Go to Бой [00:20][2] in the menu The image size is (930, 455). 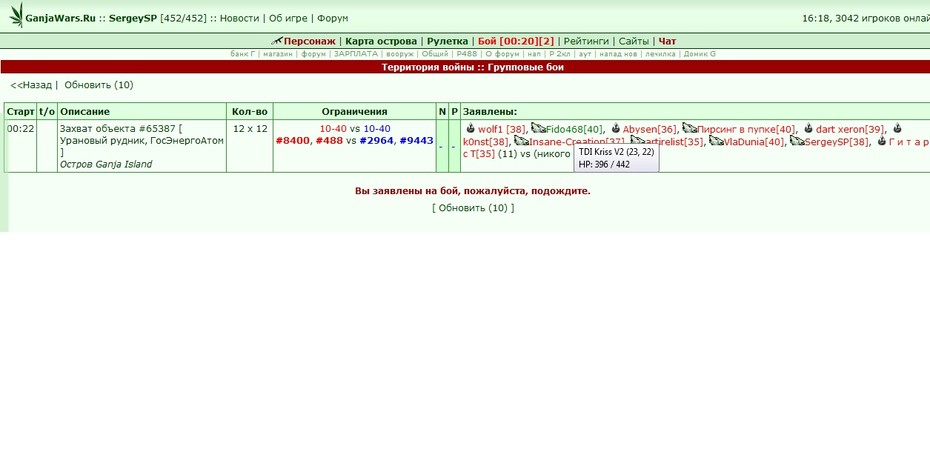(516, 41)
